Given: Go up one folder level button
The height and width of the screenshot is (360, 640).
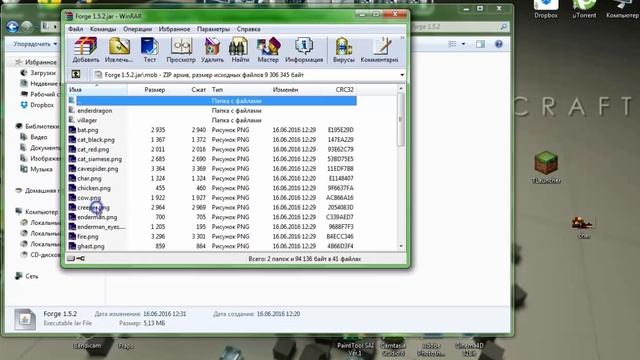Looking at the screenshot, I should click(76, 74).
